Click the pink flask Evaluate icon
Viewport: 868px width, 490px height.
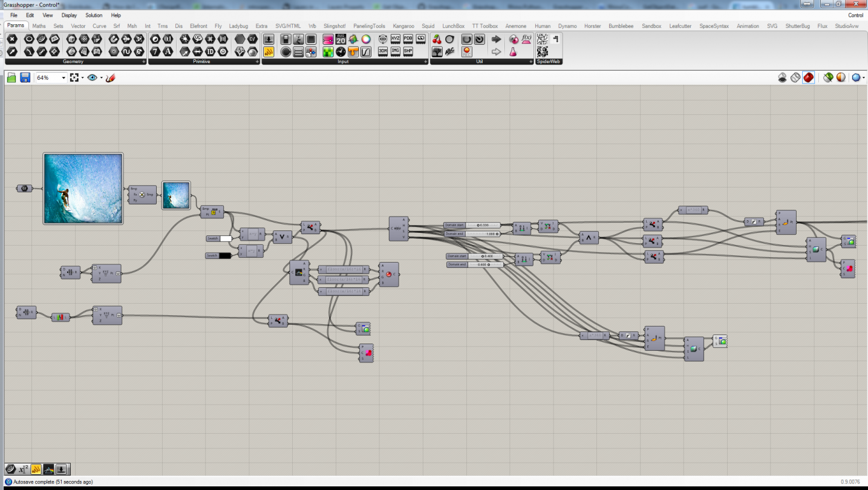tap(514, 52)
